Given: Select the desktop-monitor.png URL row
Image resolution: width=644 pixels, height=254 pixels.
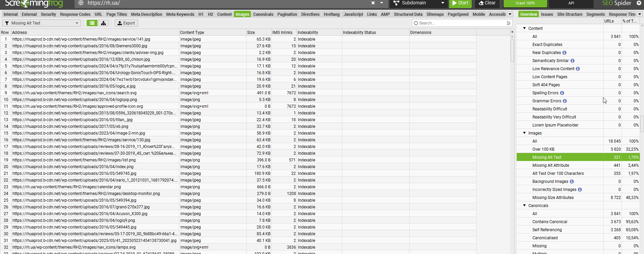Looking at the screenshot, I should [x=238, y=194].
